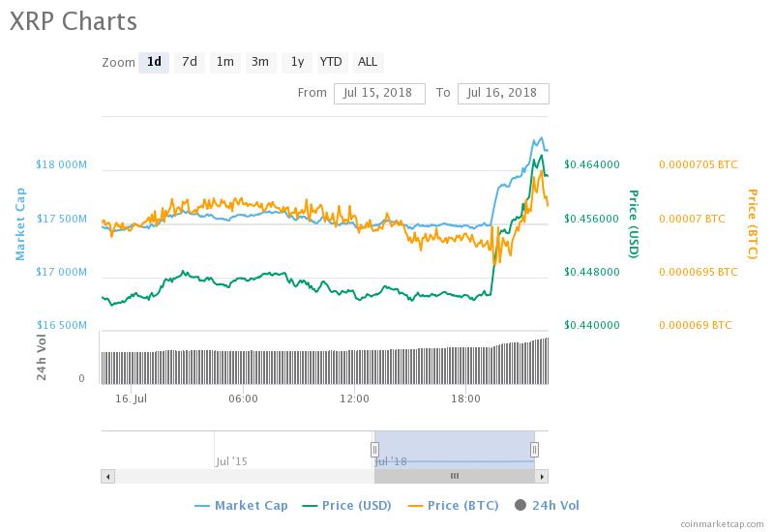
Task: Toggle Price (USD) series in legend
Action: pos(346,505)
